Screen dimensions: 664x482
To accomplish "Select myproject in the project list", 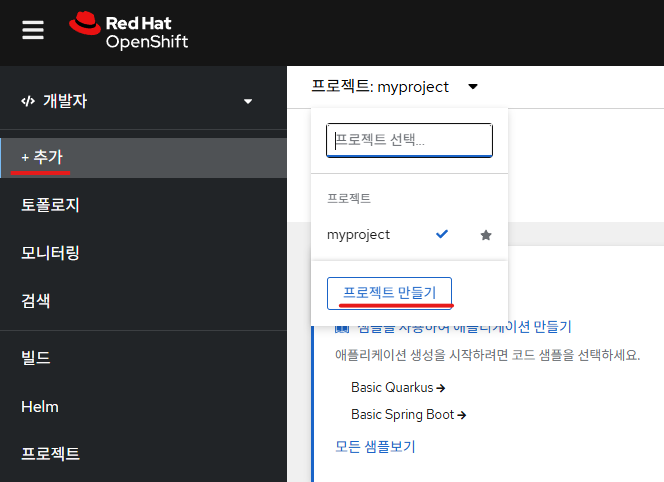I will (358, 235).
